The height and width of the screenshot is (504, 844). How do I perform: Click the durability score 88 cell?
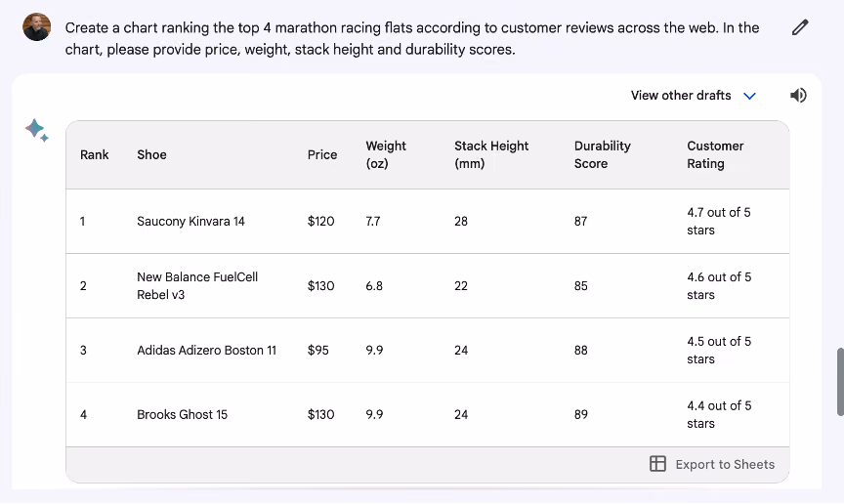point(581,350)
